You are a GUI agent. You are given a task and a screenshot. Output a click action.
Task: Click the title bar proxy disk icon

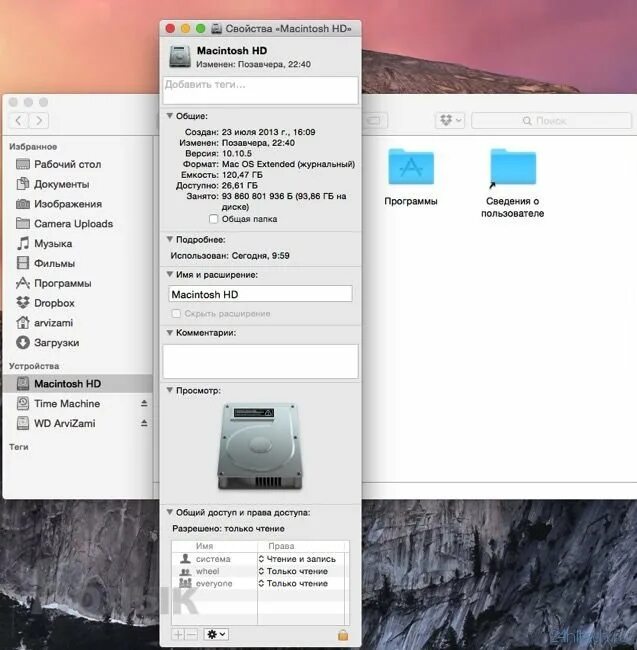(x=216, y=29)
